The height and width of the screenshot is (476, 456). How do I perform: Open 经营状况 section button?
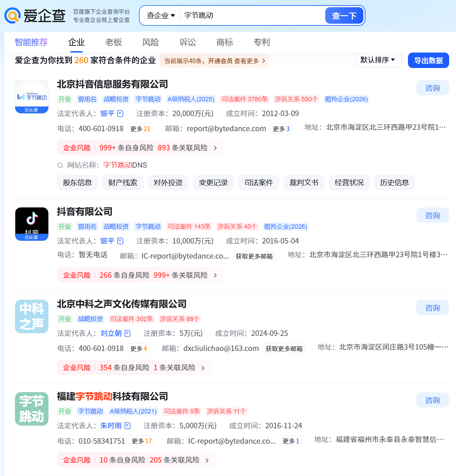(349, 182)
